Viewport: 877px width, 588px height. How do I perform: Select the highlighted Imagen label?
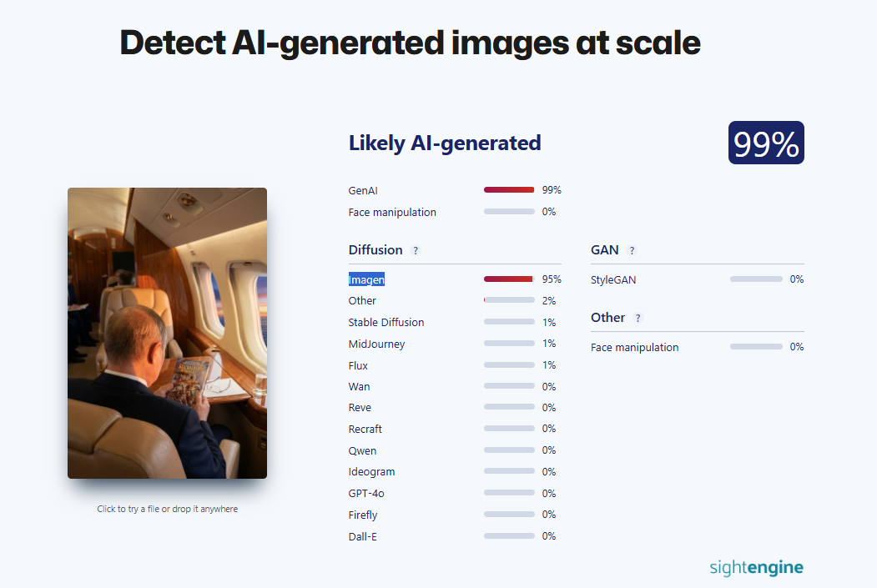click(366, 279)
